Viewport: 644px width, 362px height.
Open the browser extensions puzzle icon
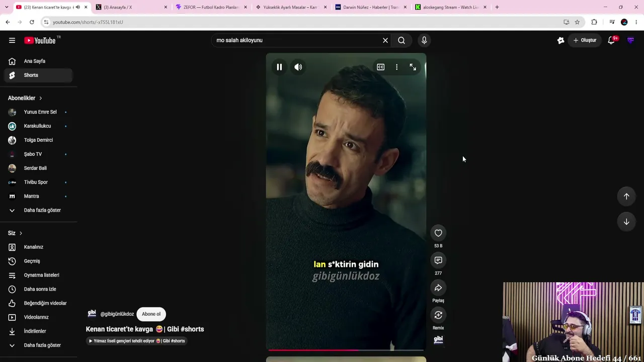(594, 22)
